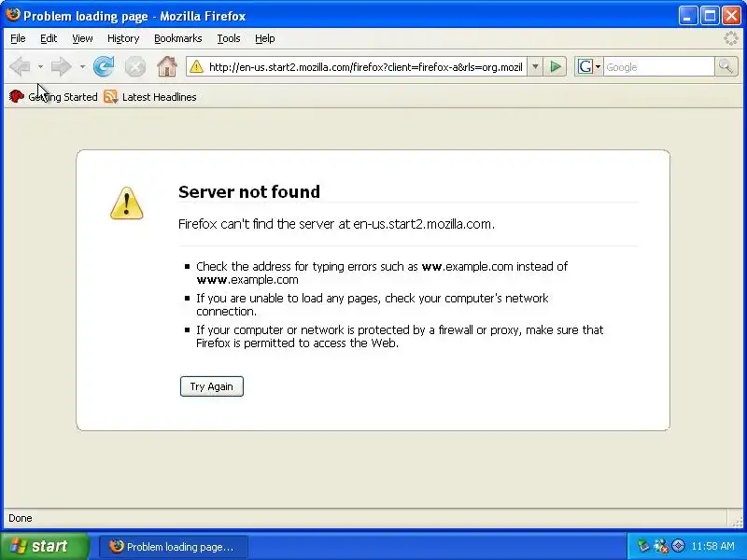Click the Windows start button
Viewport: 747px width, 560px height.
(x=44, y=546)
